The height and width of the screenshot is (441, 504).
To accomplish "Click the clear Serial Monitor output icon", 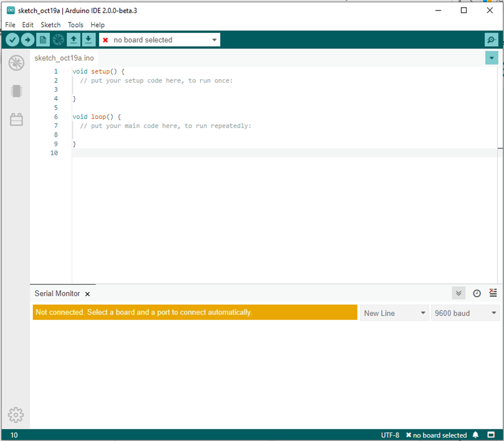I will 492,293.
